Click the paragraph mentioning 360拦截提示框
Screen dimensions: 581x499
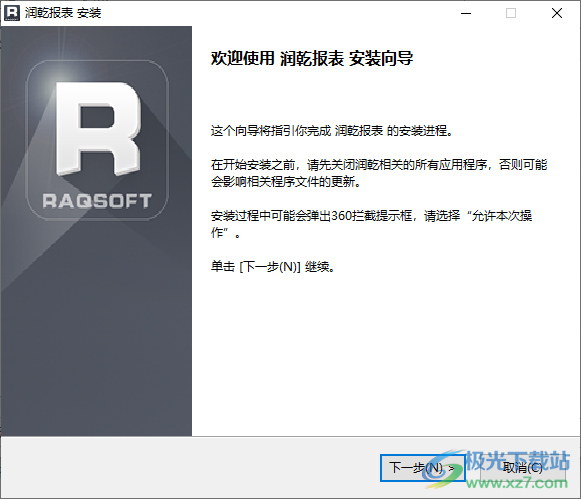371,224
